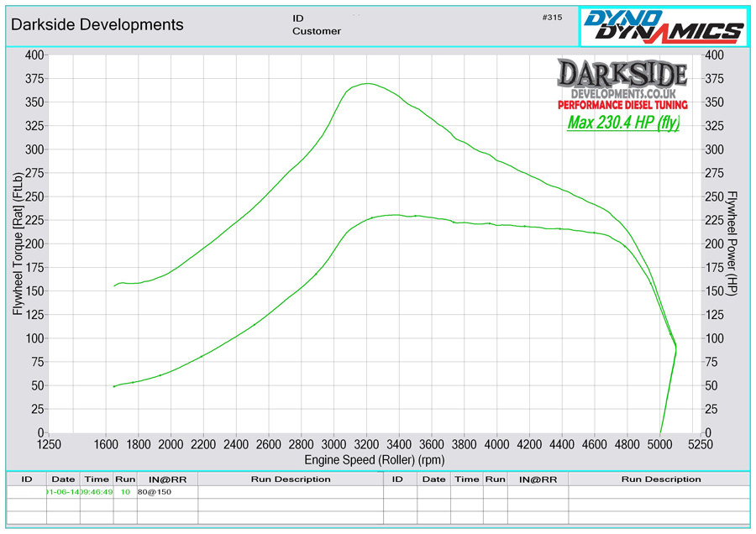Click '225' on the Flywheel Power axis
Image resolution: width=756 pixels, height=534 pixels.
[714, 220]
